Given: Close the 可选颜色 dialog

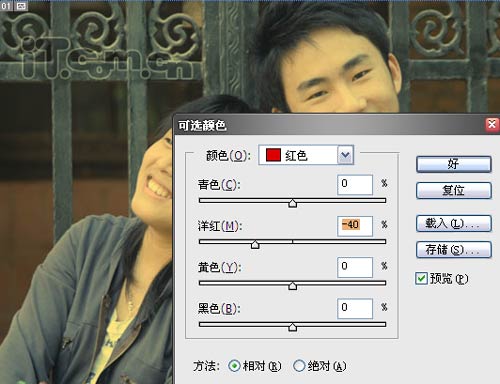Looking at the screenshot, I should (x=492, y=125).
